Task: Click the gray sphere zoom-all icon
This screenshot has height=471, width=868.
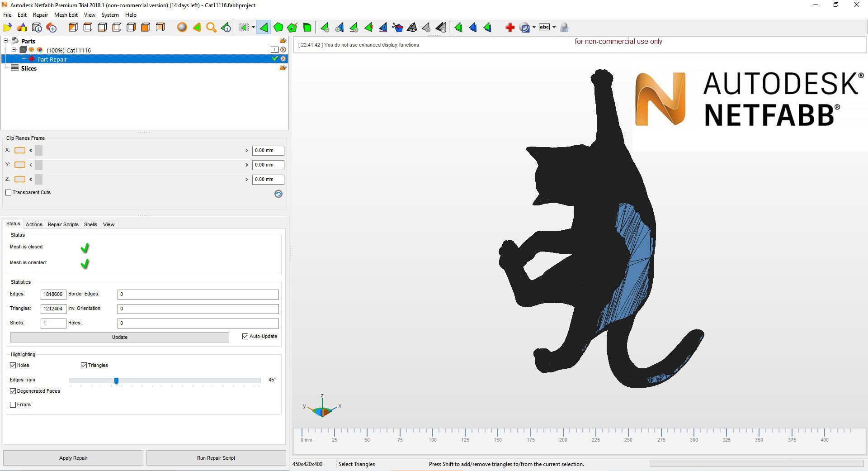Action: tap(182, 28)
